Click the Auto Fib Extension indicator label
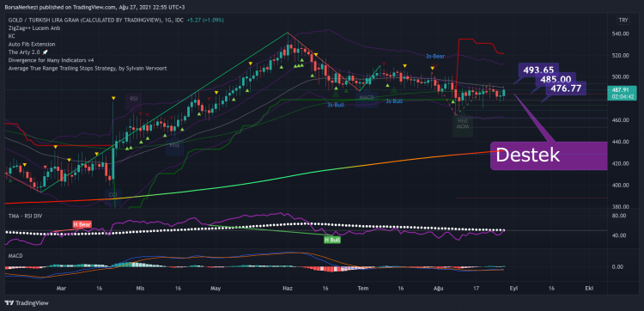 pos(32,44)
